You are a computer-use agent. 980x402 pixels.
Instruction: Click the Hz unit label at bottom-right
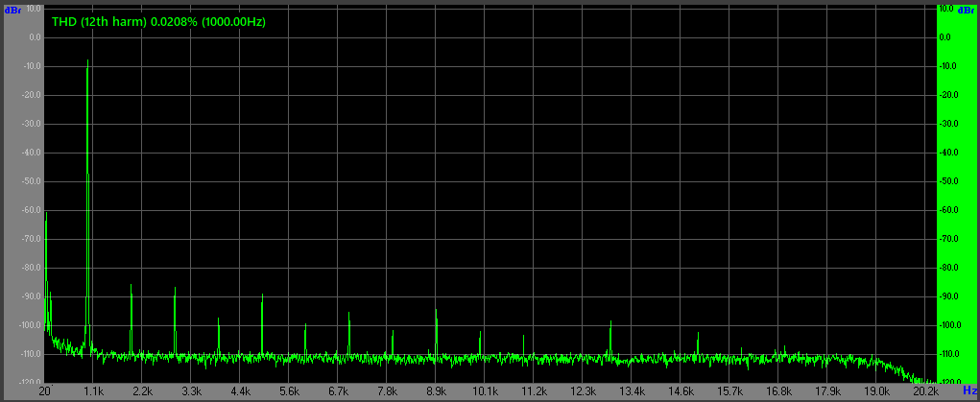tap(968, 391)
